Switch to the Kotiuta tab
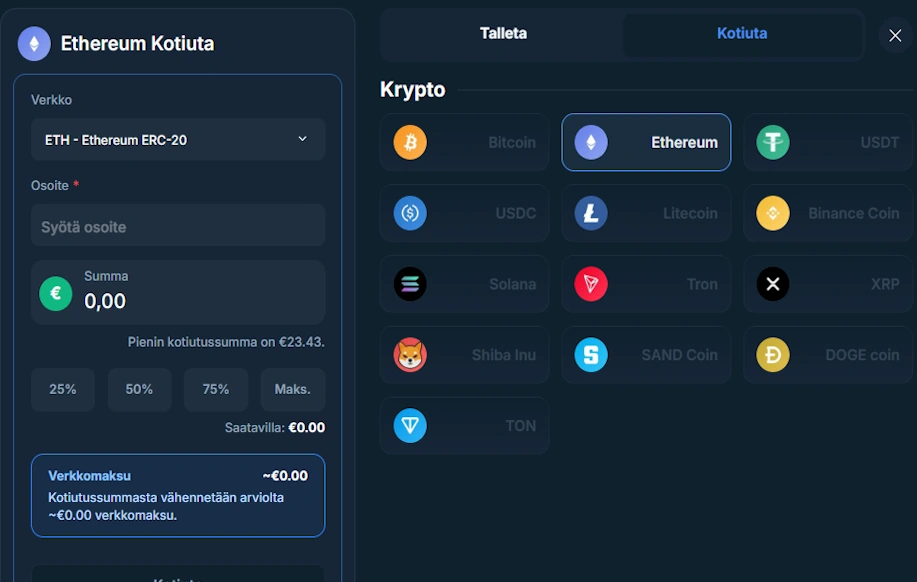This screenshot has height=582, width=917. [x=742, y=33]
